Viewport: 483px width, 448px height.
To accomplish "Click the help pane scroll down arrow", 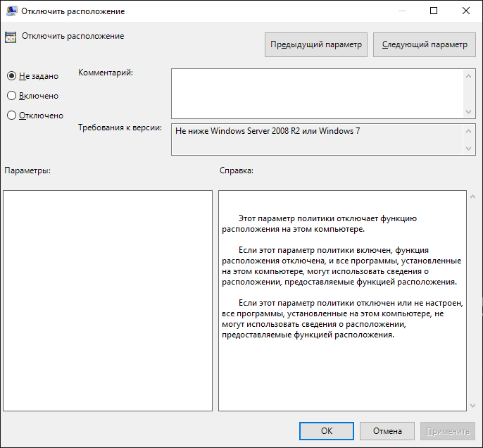I will 473,406.
